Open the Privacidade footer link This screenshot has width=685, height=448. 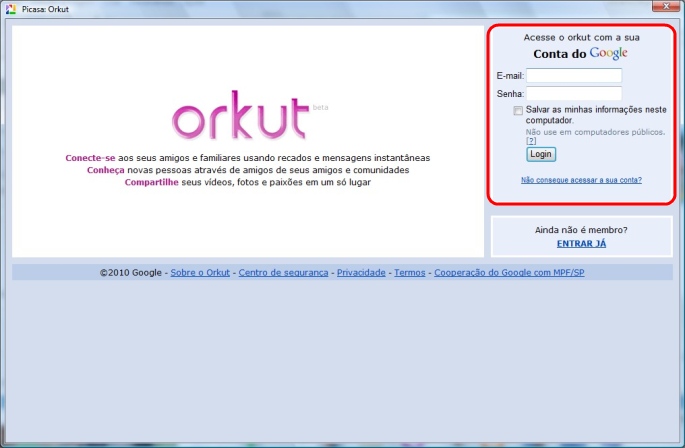coord(361,273)
